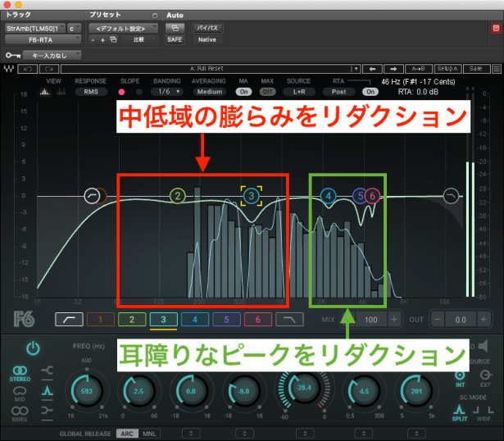Click the high-cut filter node on graph

click(x=451, y=196)
